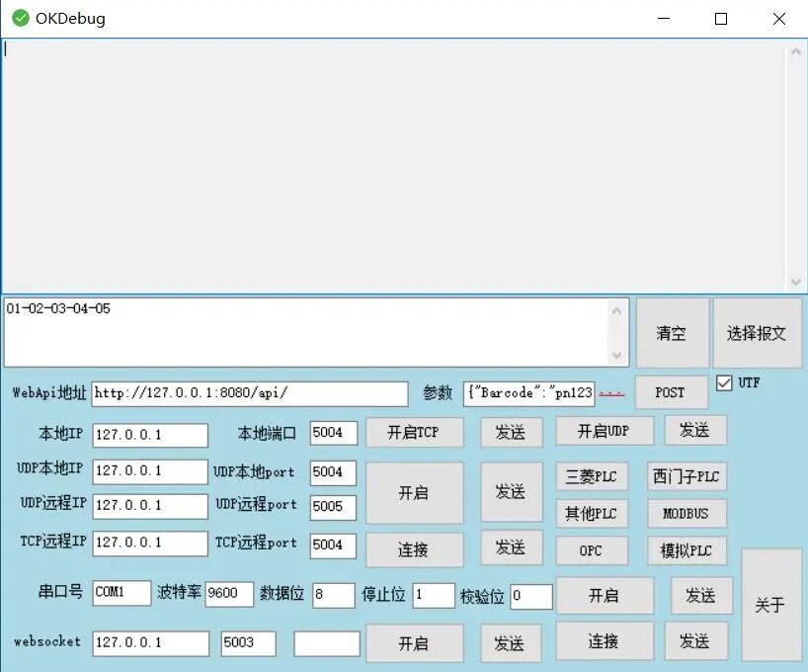Click the 停止位 field showing 1
The image size is (808, 672).
coord(434,595)
